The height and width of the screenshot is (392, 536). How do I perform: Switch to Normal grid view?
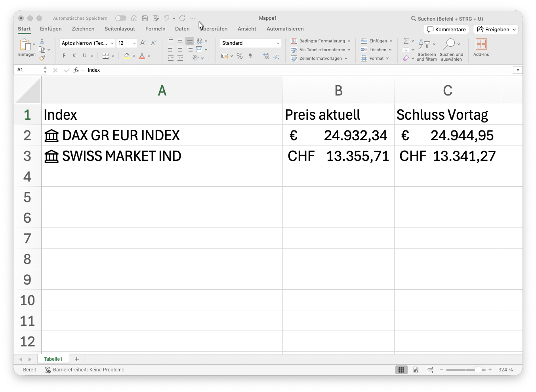401,370
